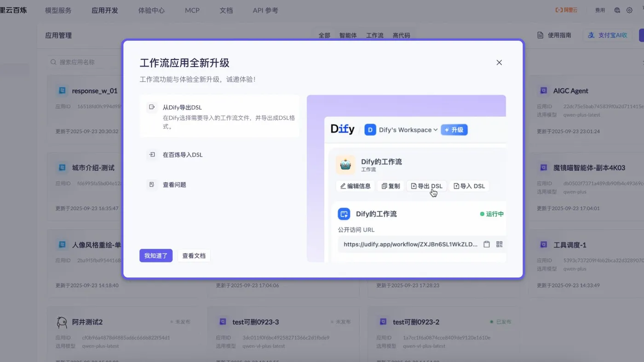Open the MCP menu
This screenshot has height=362, width=644.
click(x=192, y=10)
